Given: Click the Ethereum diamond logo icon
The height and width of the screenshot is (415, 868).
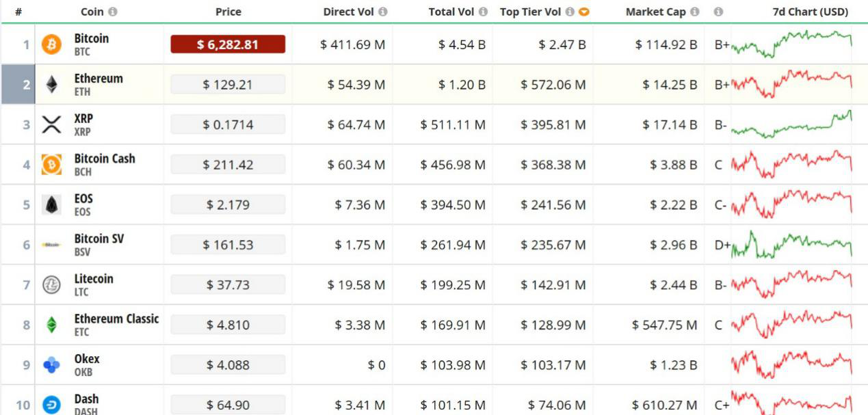Looking at the screenshot, I should click(51, 85).
